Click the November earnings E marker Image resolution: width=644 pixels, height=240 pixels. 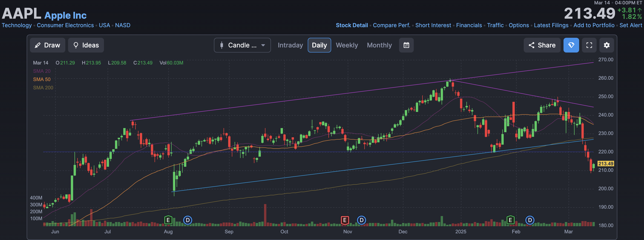coord(345,220)
